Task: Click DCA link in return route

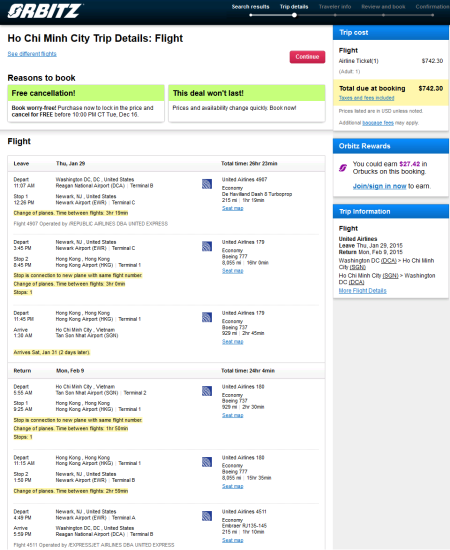Action: click(356, 282)
